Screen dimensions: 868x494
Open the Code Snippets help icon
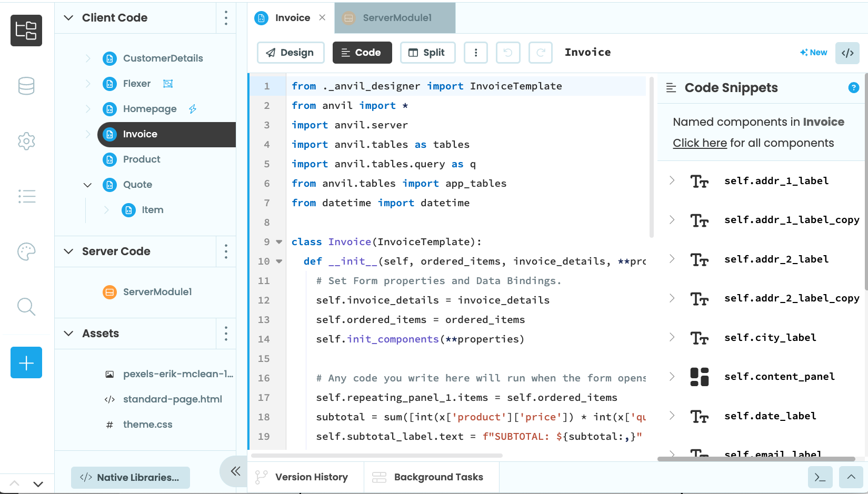(853, 87)
